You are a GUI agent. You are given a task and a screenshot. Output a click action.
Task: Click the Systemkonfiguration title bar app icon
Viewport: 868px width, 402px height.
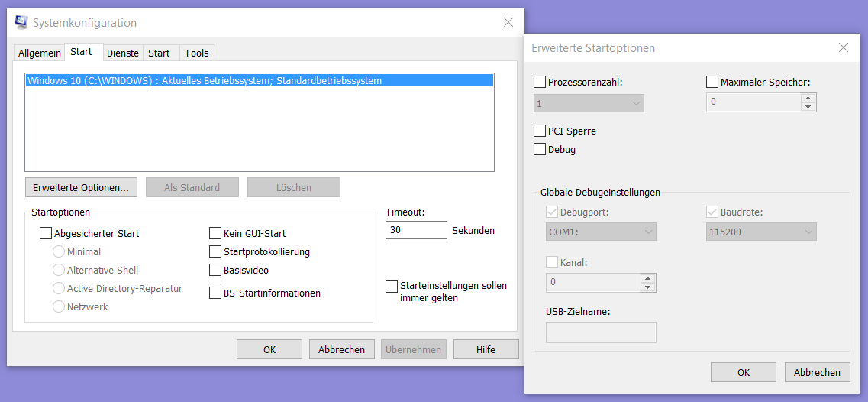(21, 23)
